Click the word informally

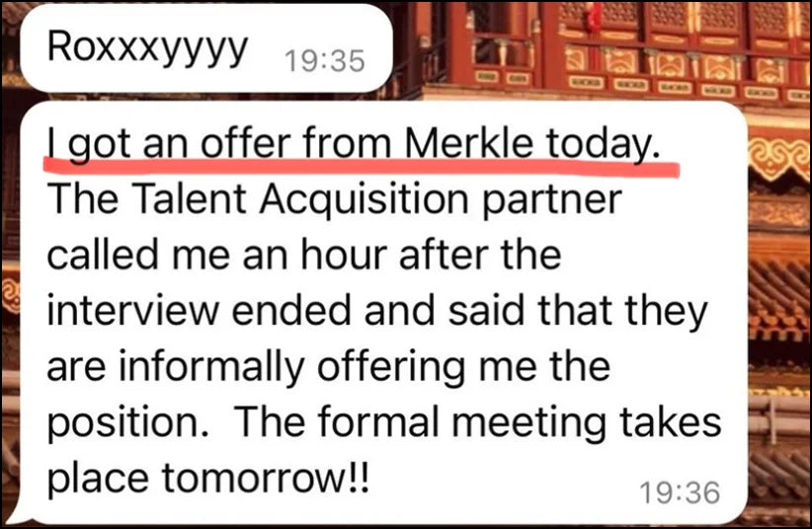coord(212,368)
